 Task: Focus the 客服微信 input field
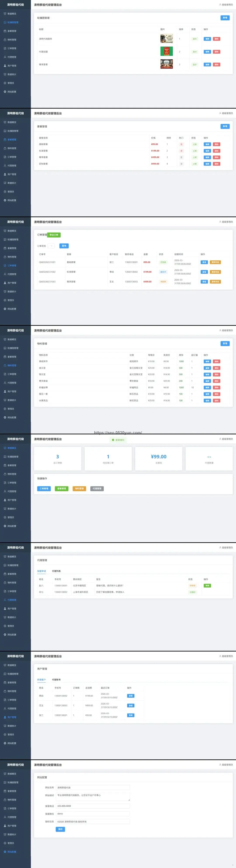point(93,814)
